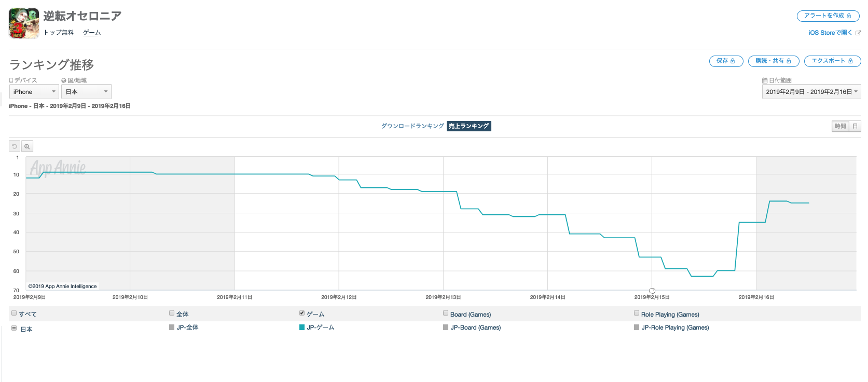Click the ランキング推移 heading
The width and height of the screenshot is (868, 382).
point(52,65)
